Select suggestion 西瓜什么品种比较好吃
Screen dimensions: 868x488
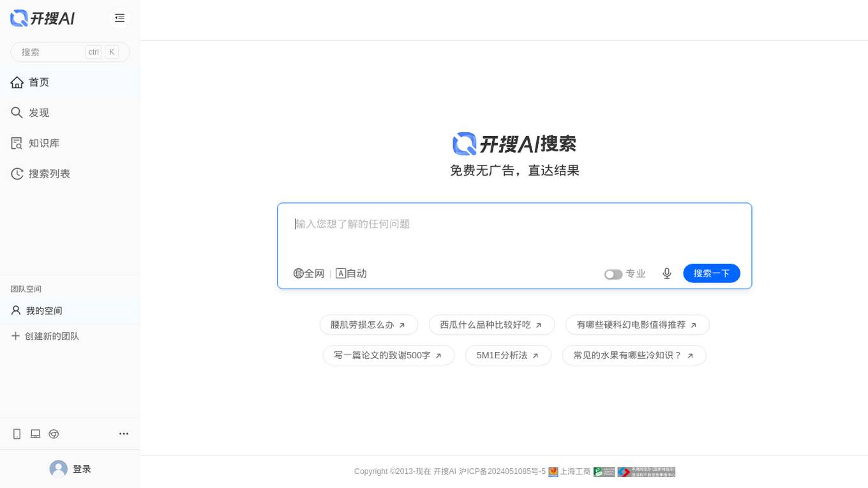tap(491, 324)
